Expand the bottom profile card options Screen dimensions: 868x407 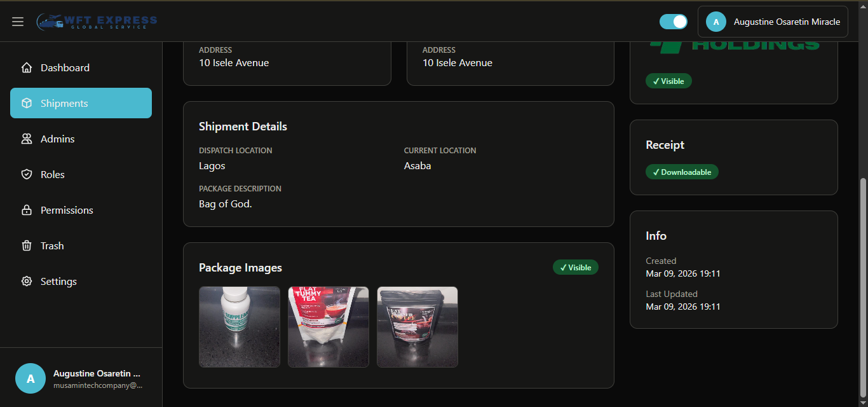(81, 378)
